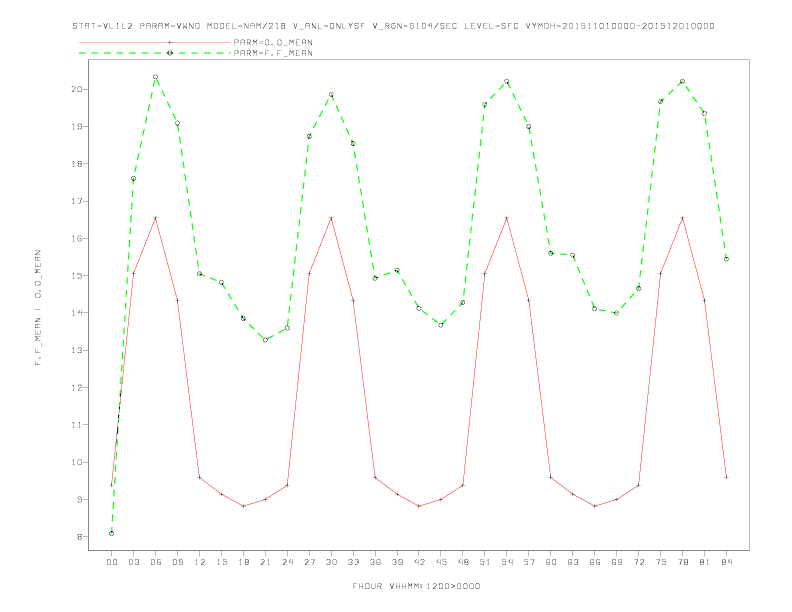Click the y-axis tick label 11

click(x=76, y=425)
